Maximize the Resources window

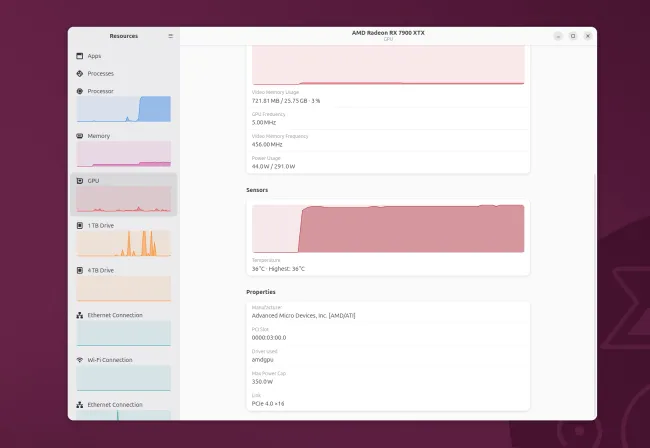tap(573, 36)
